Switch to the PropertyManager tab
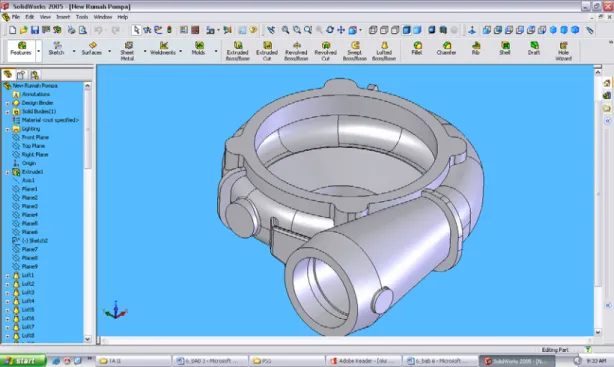 point(21,75)
